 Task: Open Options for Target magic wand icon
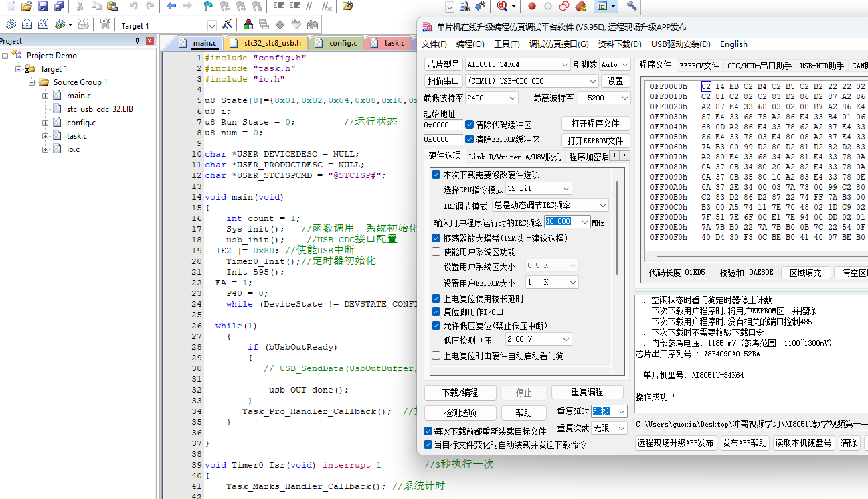227,25
